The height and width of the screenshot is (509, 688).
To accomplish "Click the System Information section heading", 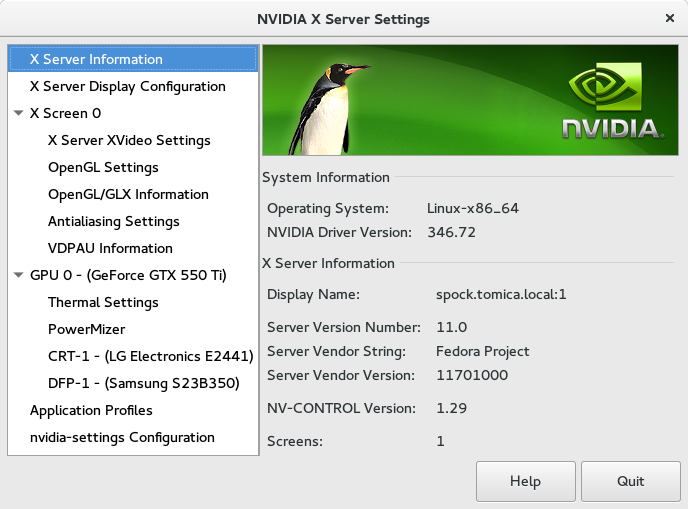I will [326, 177].
